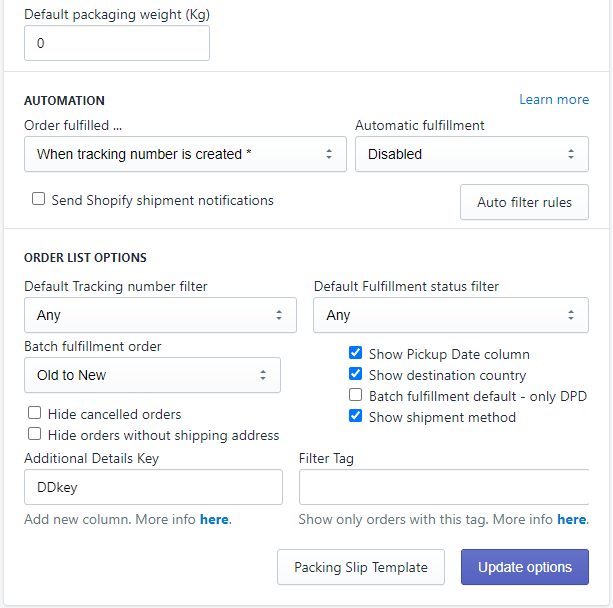
Task: Focus the Default packaging weight field
Action: [x=117, y=43]
